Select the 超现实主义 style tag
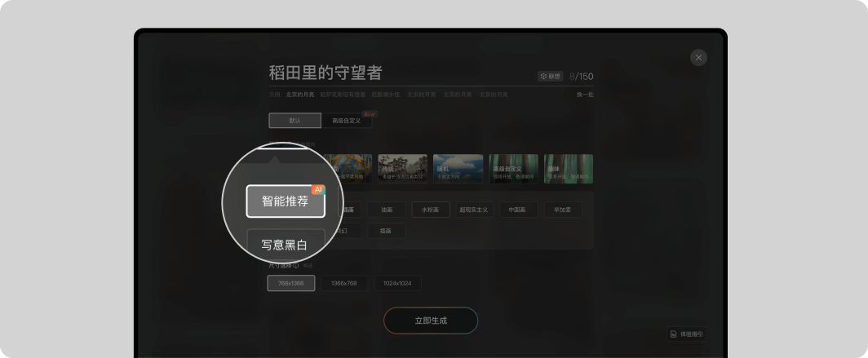 (474, 210)
